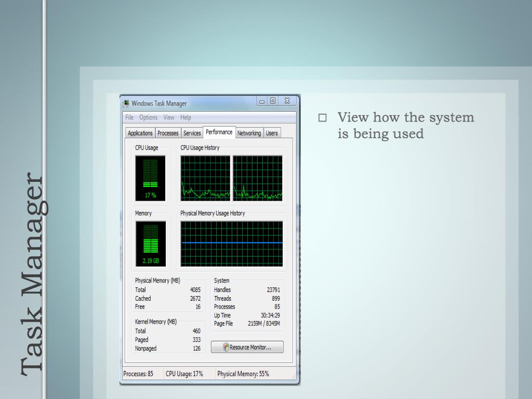The image size is (532, 399).
Task: Click the 'Windows Task Manager' title text
Action: coord(159,103)
